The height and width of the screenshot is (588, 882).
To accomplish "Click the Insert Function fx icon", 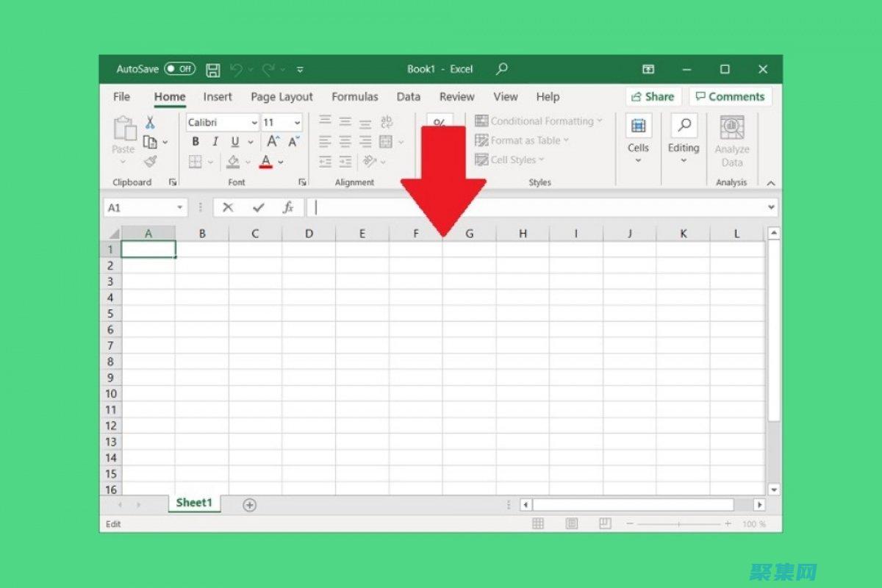I will pos(288,208).
